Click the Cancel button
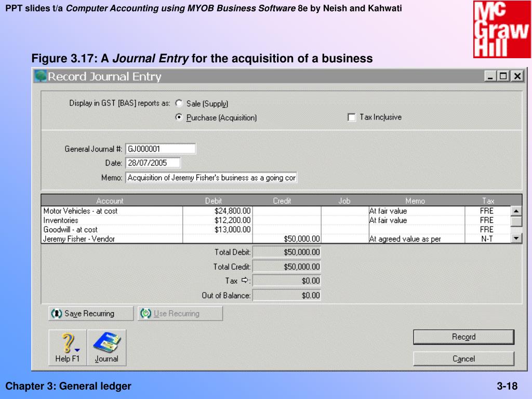Screen dimensions: 532x399 [x=463, y=358]
